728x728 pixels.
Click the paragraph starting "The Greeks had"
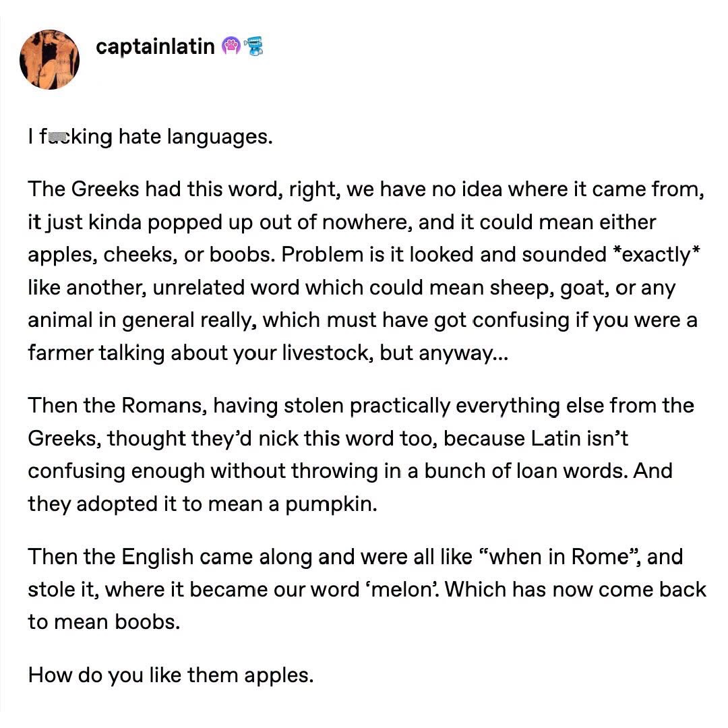pyautogui.click(x=364, y=271)
